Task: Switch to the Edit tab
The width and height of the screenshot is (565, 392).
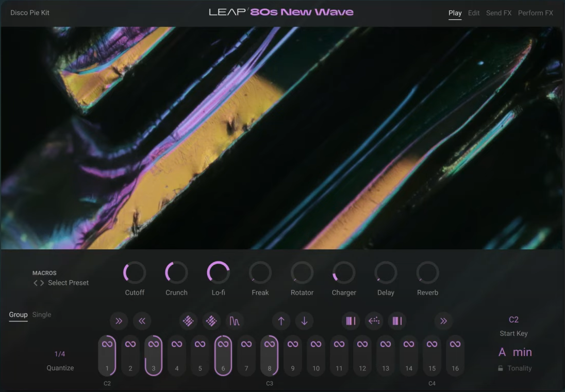Action: point(474,13)
